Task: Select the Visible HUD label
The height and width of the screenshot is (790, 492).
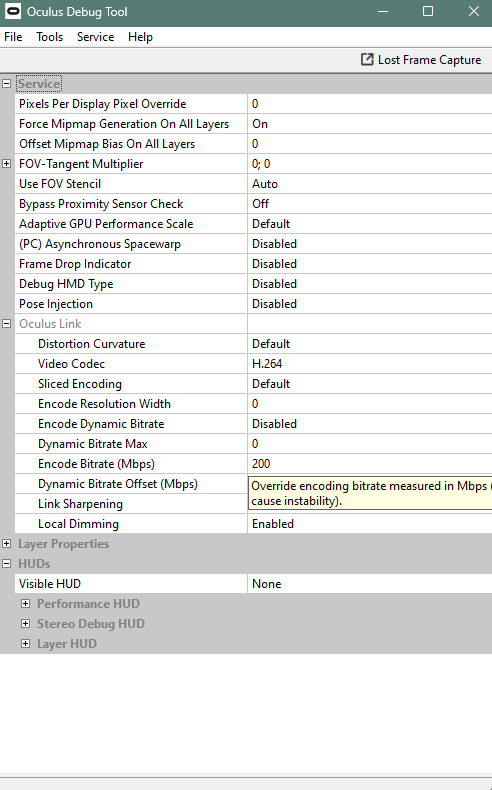Action: pos(50,584)
